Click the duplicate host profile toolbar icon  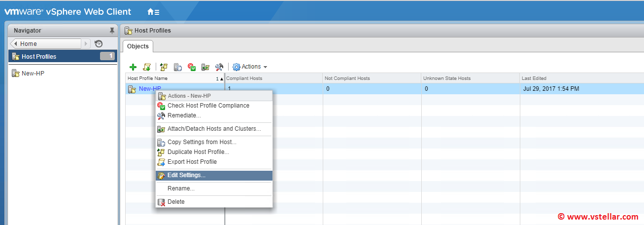(164, 67)
